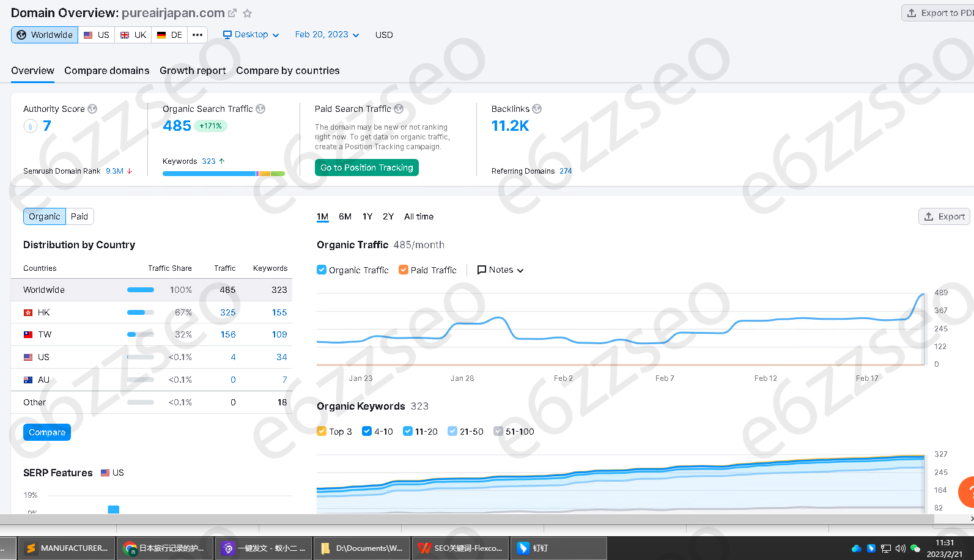Screen dimensions: 974x560
Task: Open external link icon next to pureairjapan.com
Action: tap(232, 13)
